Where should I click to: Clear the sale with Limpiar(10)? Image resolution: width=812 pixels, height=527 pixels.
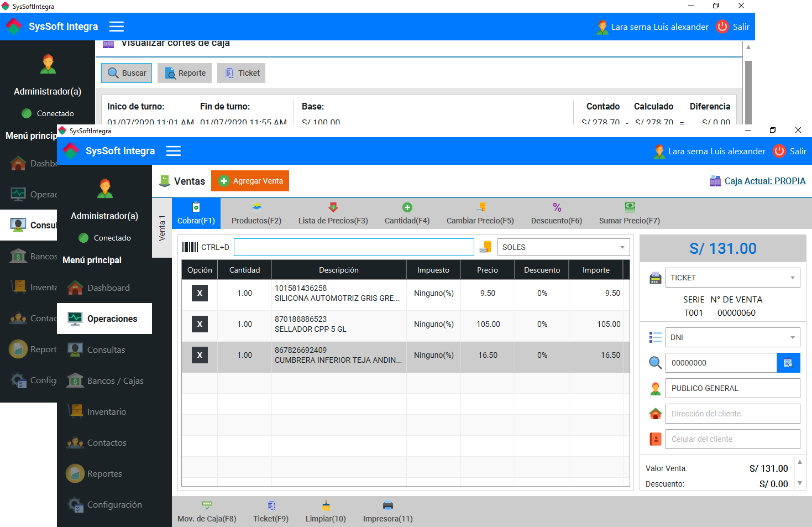pos(326,512)
